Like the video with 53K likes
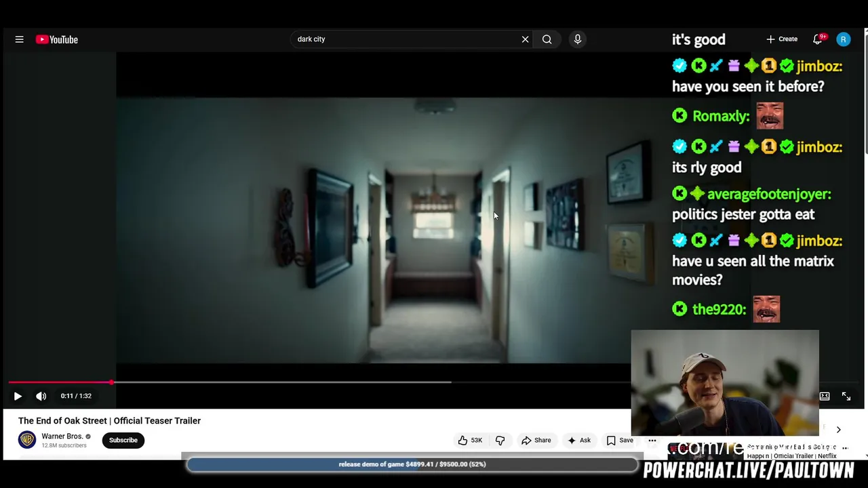The width and height of the screenshot is (868, 488). pos(470,441)
